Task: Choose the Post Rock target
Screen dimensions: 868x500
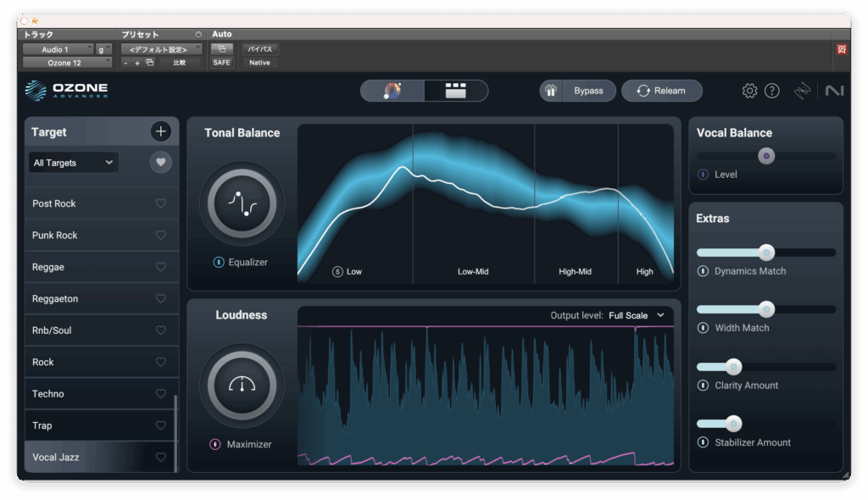Action: [54, 203]
